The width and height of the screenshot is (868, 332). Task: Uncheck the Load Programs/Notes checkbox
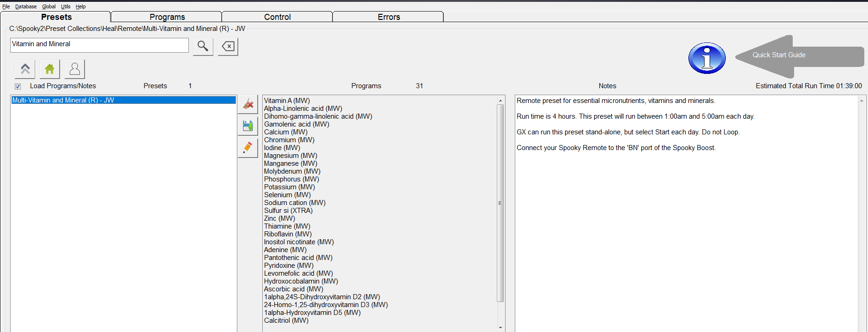pos(18,86)
